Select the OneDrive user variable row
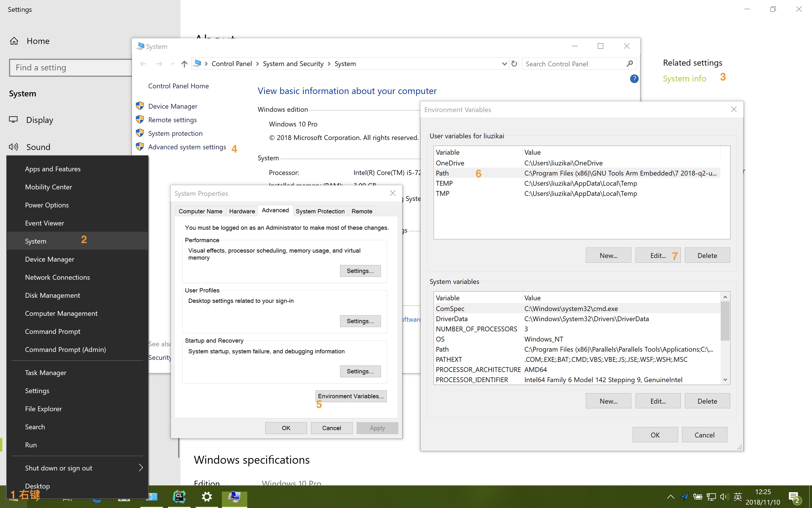This screenshot has width=812, height=508. [577, 163]
